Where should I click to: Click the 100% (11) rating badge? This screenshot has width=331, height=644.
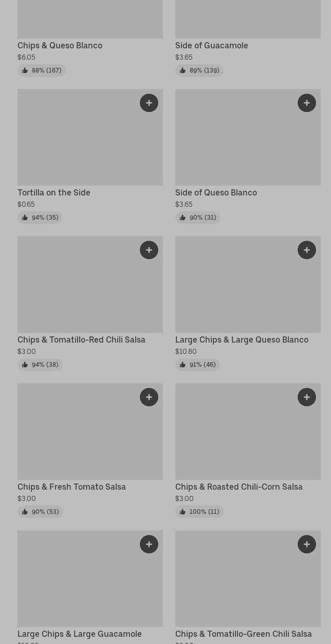[x=199, y=512]
